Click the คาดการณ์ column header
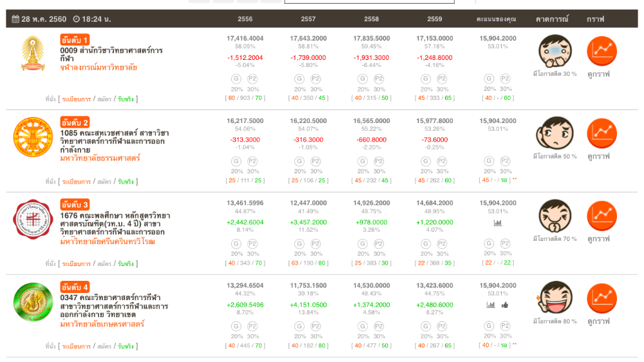 click(552, 19)
